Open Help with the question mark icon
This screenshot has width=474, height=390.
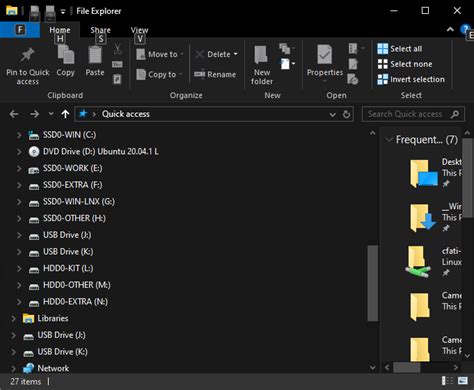tap(465, 29)
